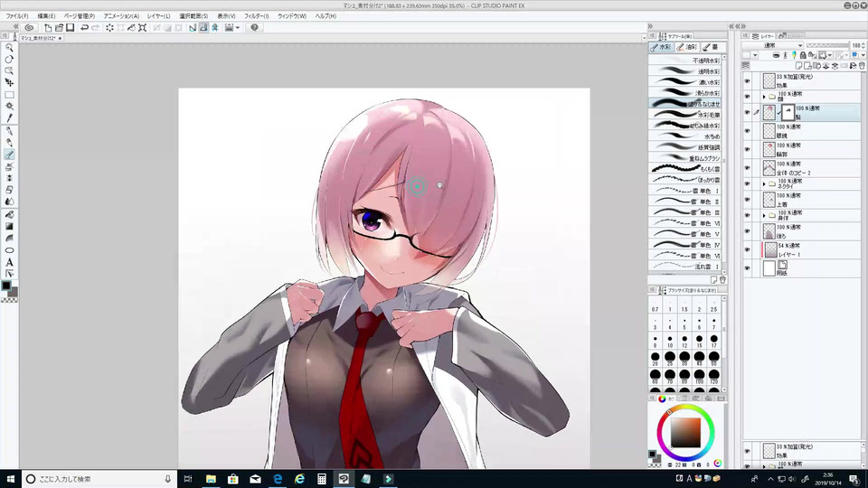Select the 水彩毛筆 brush
This screenshot has height=488, width=868.
coord(684,115)
